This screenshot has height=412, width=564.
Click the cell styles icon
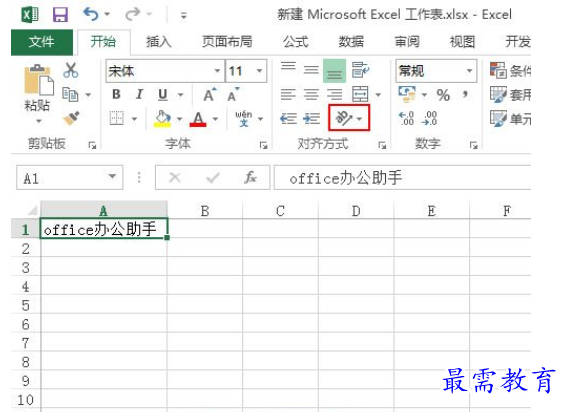[498, 118]
